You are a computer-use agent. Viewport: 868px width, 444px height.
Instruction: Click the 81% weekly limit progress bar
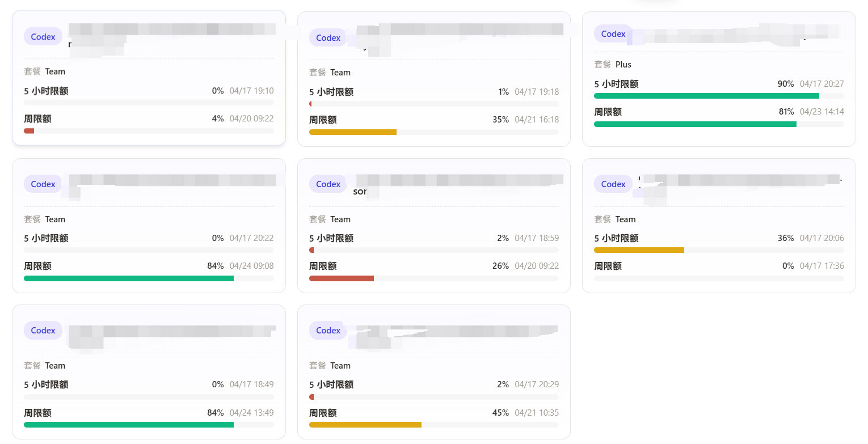pyautogui.click(x=719, y=124)
